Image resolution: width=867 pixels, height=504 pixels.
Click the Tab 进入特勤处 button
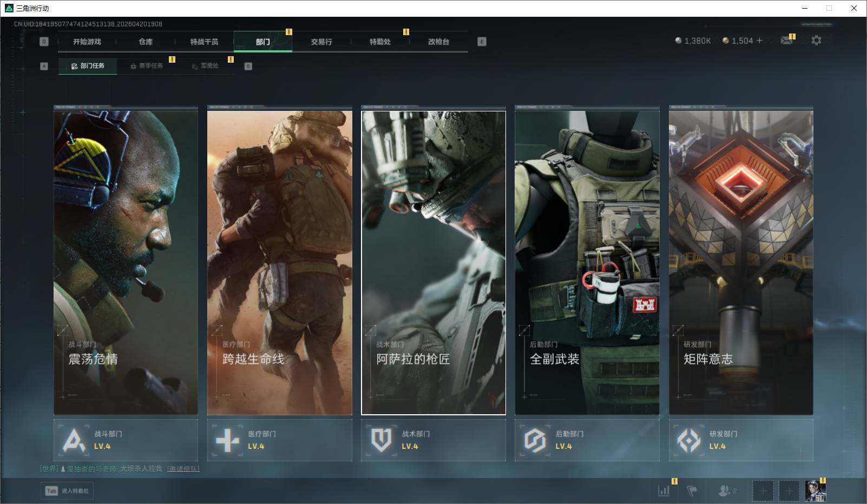point(67,491)
